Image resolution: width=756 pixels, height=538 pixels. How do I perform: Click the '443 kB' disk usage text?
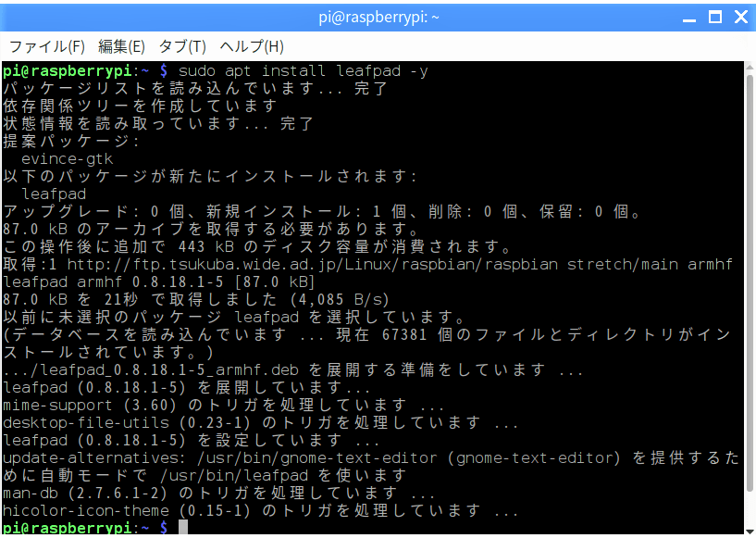(x=205, y=247)
